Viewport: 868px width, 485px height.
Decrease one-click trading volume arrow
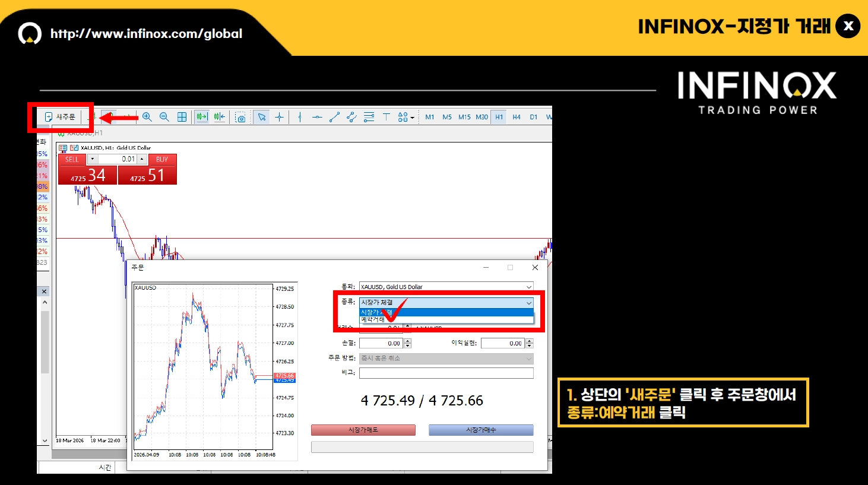click(x=92, y=159)
